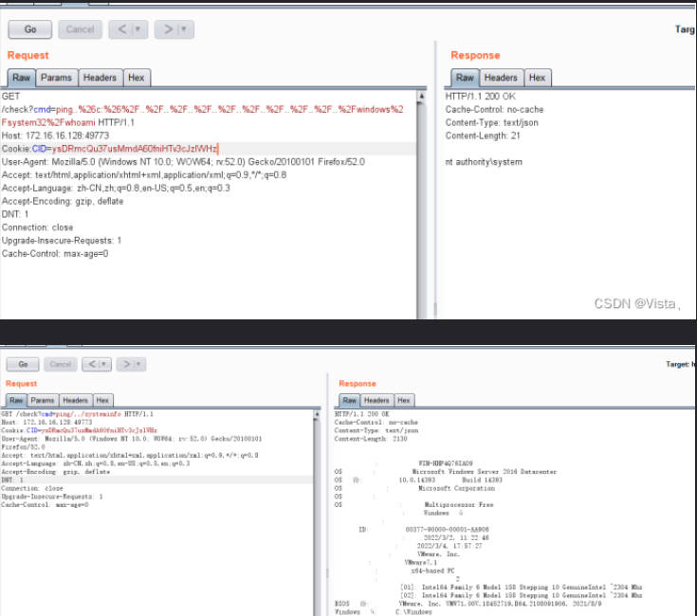697x616 pixels.
Task: Click the Go button in the lower Repeater window
Action: [23, 364]
